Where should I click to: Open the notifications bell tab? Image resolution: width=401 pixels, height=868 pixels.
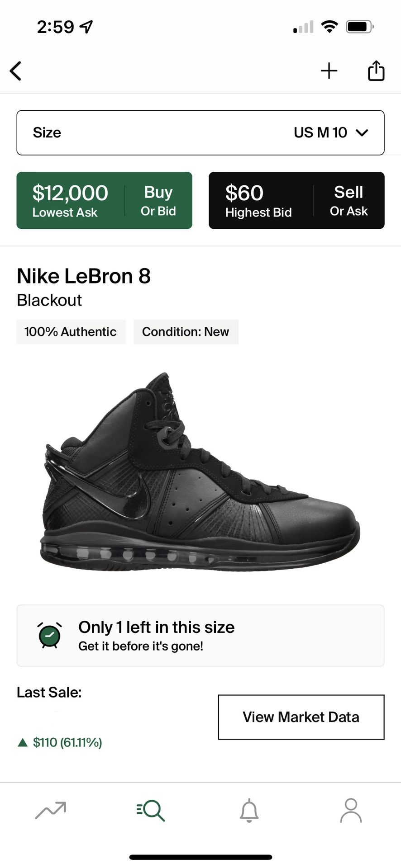tap(249, 810)
